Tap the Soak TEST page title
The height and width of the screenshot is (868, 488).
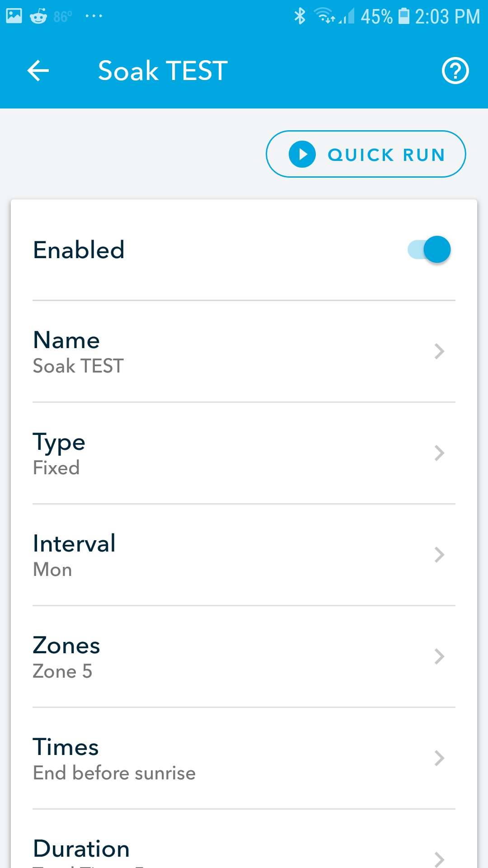coord(163,71)
